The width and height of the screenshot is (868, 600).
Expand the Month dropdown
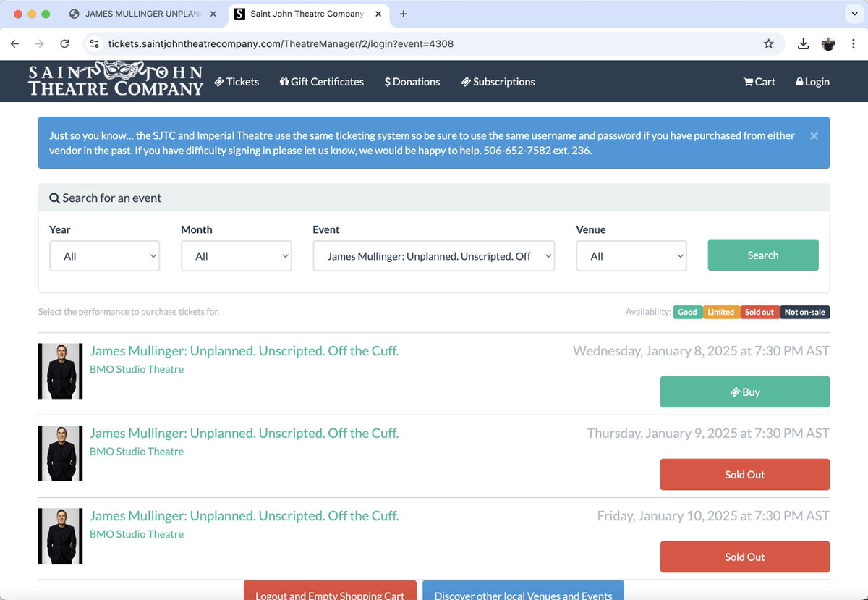(x=236, y=256)
